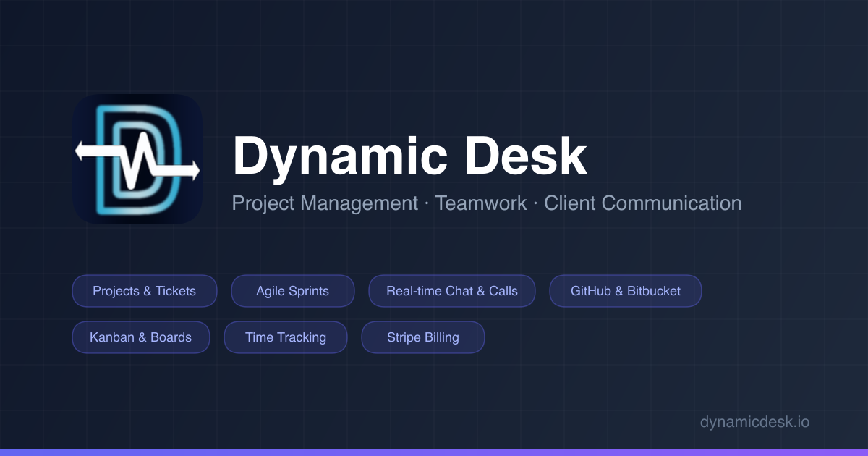Click the Time Tracking feature chip
868x456 pixels.
pyautogui.click(x=285, y=337)
